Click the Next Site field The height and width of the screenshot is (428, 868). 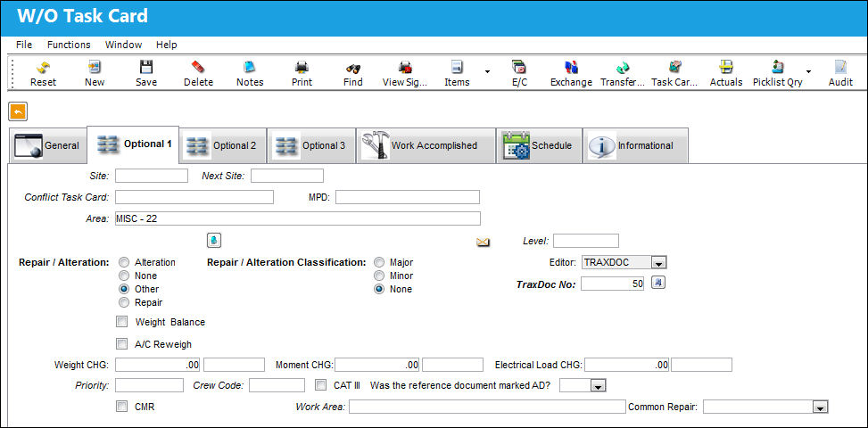287,176
